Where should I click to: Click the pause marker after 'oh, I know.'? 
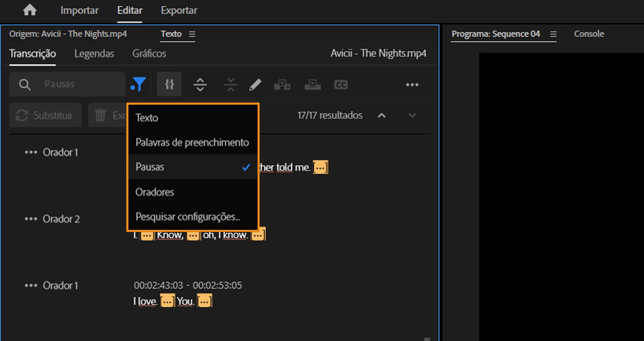click(x=258, y=235)
